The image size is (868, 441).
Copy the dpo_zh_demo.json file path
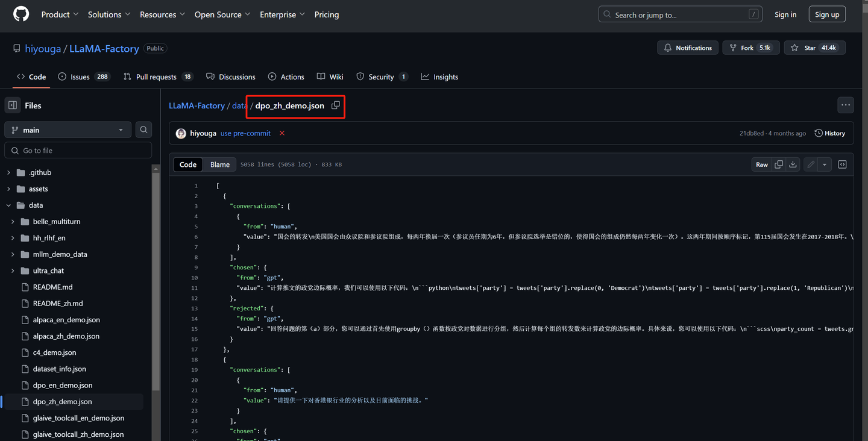pos(336,105)
